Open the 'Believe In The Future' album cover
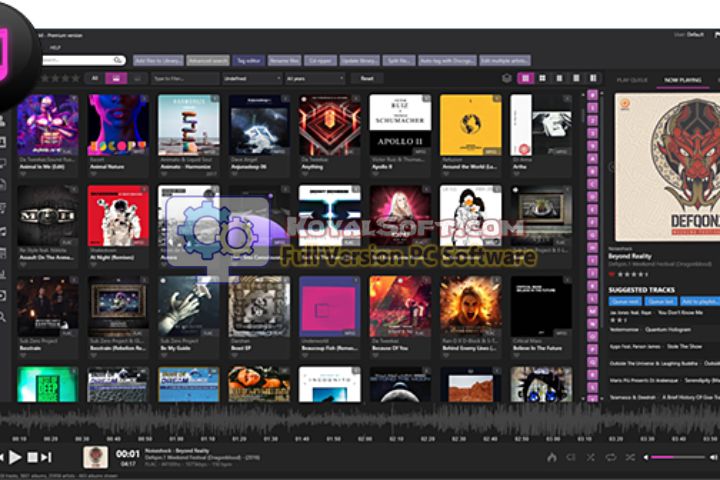This screenshot has height=480, width=720. tap(541, 307)
